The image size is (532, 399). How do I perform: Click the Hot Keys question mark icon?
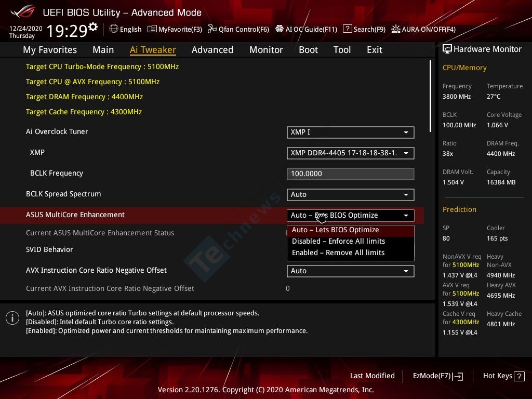[x=519, y=376]
